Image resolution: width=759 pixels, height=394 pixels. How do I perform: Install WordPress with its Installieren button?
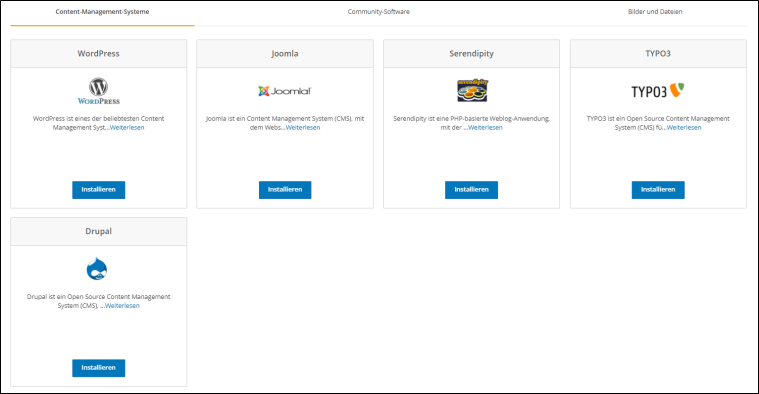click(x=99, y=190)
